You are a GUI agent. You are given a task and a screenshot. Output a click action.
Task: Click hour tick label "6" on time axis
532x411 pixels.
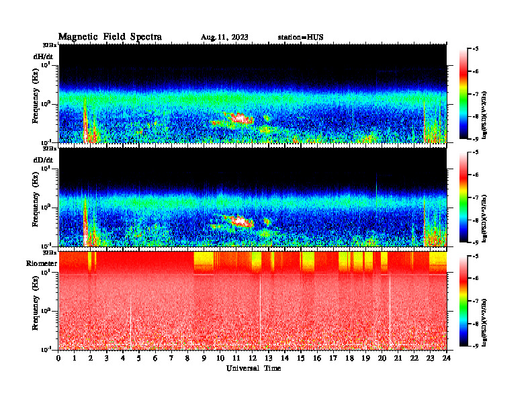tap(155, 359)
